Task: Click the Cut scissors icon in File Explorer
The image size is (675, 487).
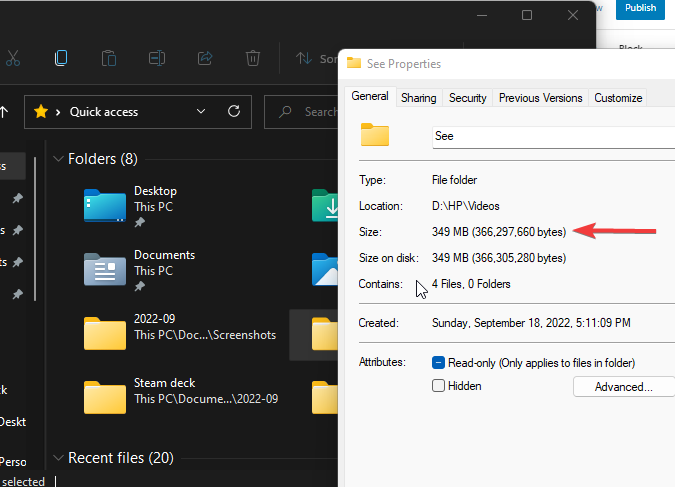Action: [x=13, y=58]
